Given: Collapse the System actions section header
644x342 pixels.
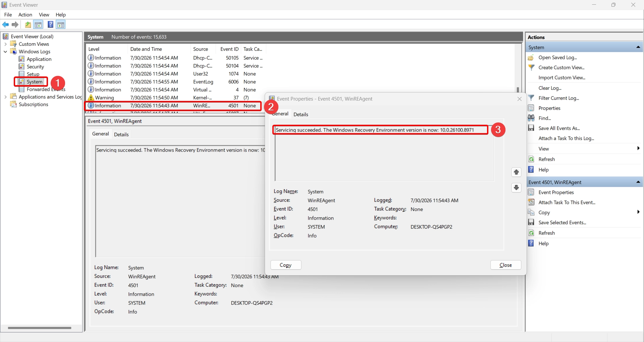Looking at the screenshot, I should click(638, 47).
